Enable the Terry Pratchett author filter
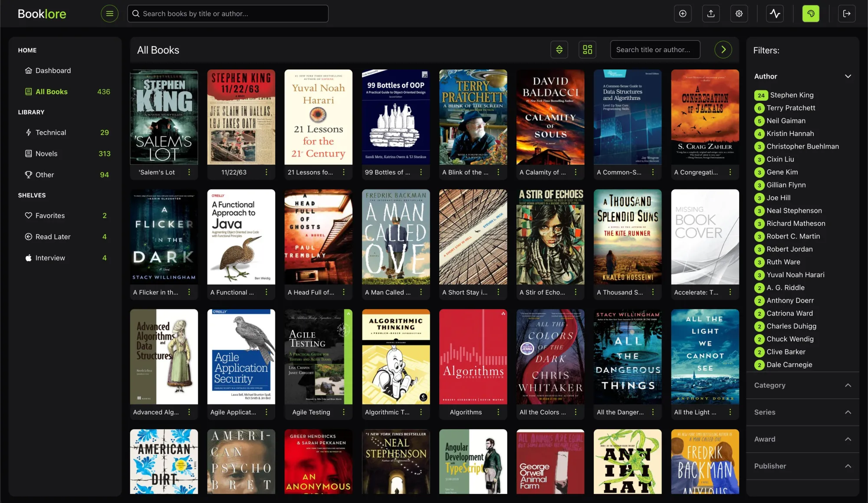This screenshot has height=503, width=868. [789, 108]
